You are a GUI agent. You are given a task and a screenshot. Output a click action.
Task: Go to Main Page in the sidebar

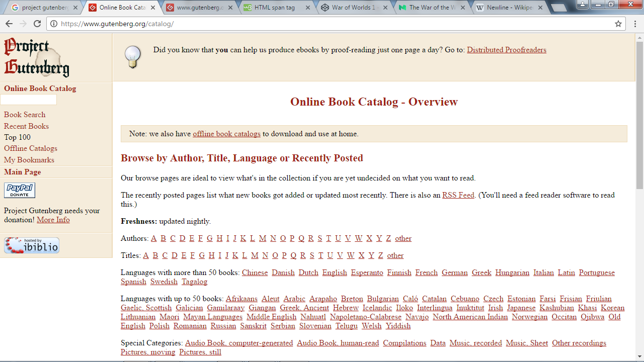(x=23, y=172)
